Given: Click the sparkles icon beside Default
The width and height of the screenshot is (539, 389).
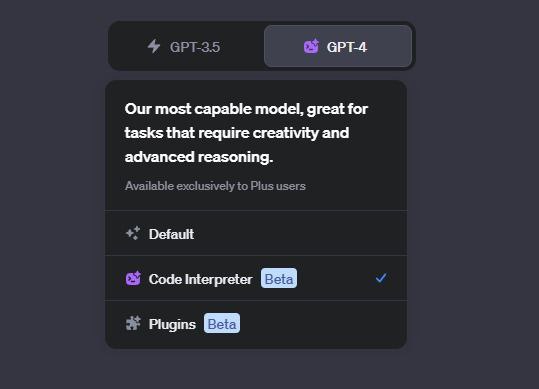Looking at the screenshot, I should pyautogui.click(x=133, y=233).
